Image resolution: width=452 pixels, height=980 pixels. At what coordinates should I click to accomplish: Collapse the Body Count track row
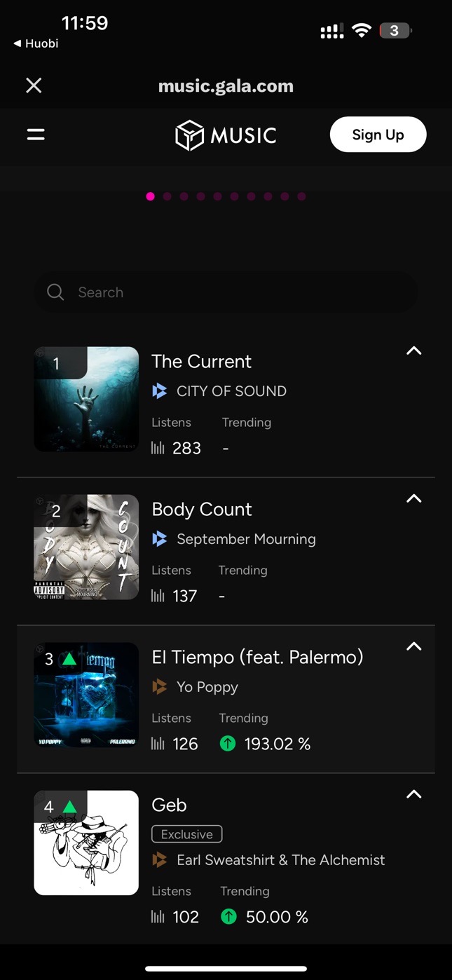coord(414,498)
